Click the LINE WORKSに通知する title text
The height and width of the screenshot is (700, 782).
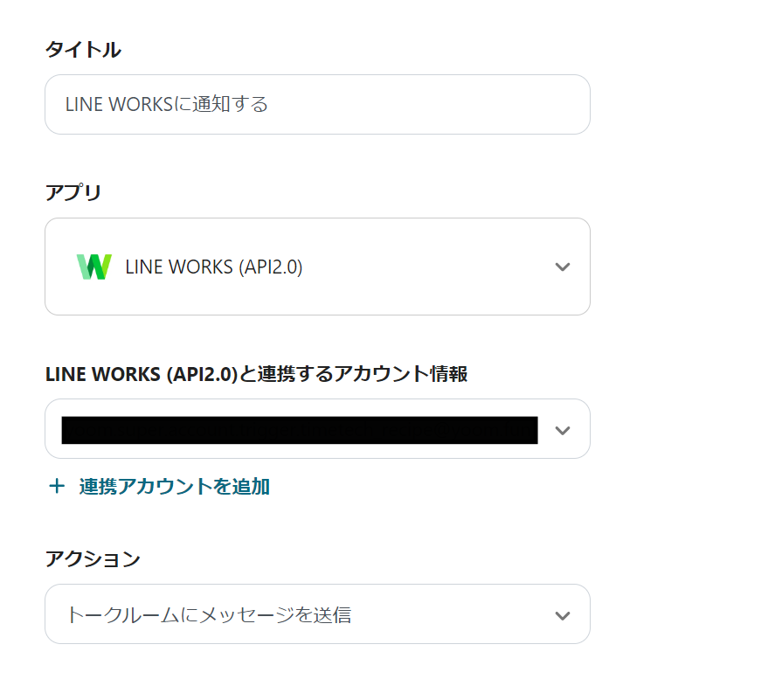[166, 105]
